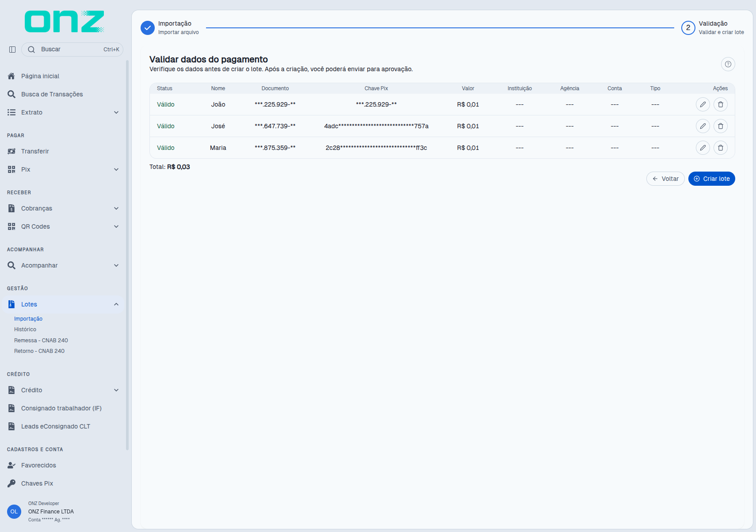Click ONZ Finance LTDA account name
This screenshot has height=532, width=756.
(x=51, y=512)
